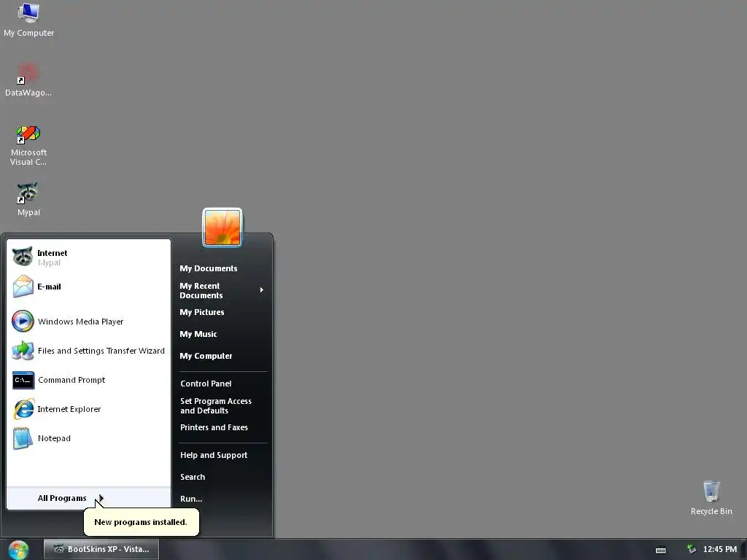Switch to BootSkins XP - Vista taskbar button
Screen dimensions: 747x560
(101, 549)
